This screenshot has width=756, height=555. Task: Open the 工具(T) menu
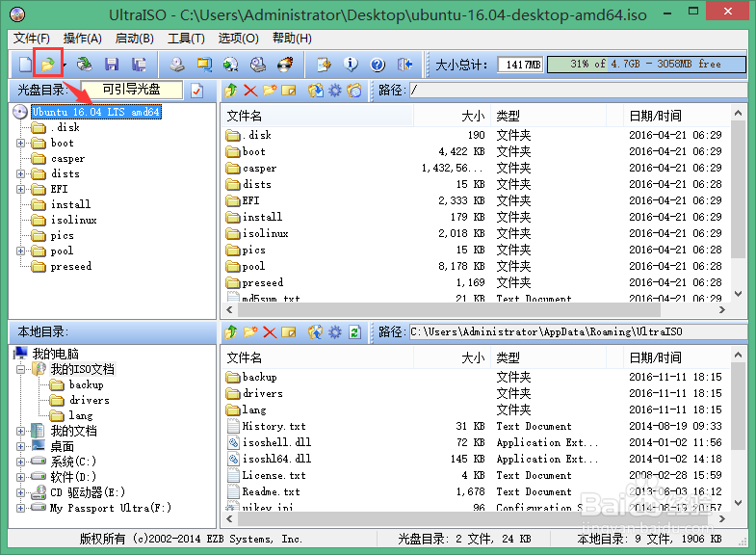pyautogui.click(x=186, y=39)
